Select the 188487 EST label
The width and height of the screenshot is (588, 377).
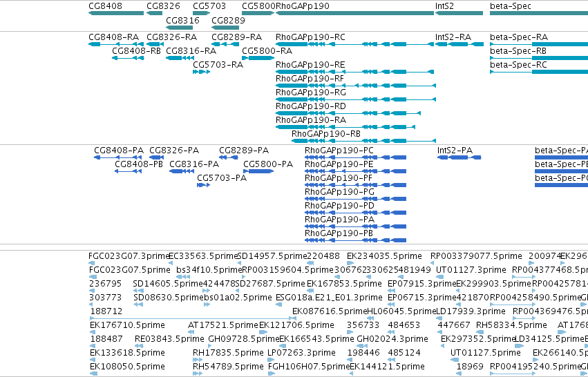pyautogui.click(x=106, y=340)
